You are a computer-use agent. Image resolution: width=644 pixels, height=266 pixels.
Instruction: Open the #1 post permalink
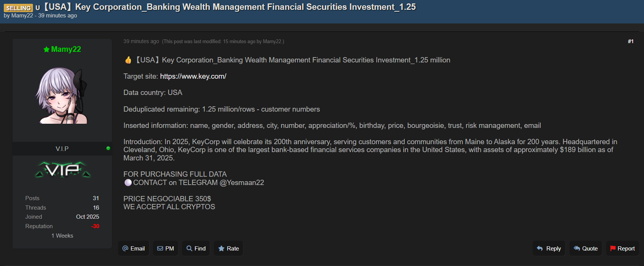click(630, 41)
